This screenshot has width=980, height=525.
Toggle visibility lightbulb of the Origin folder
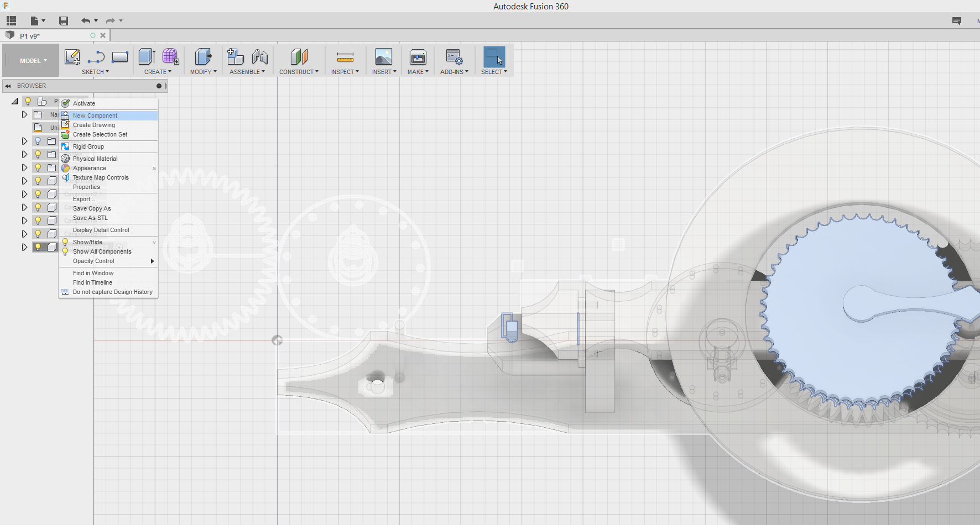pos(38,141)
